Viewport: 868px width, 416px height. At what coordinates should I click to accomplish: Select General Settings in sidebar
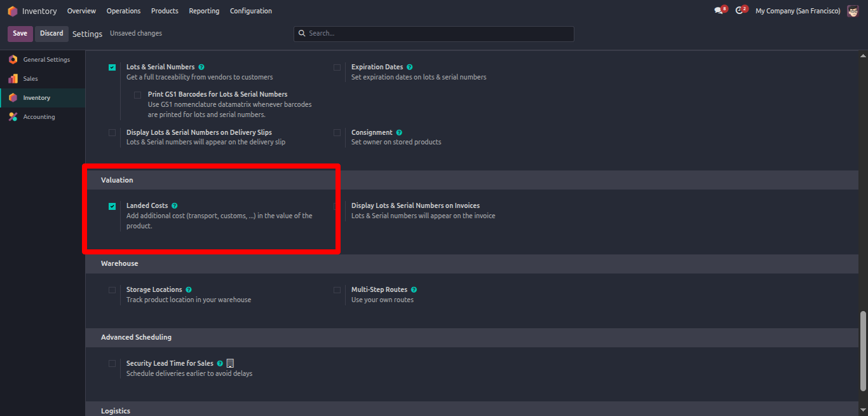tap(43, 60)
